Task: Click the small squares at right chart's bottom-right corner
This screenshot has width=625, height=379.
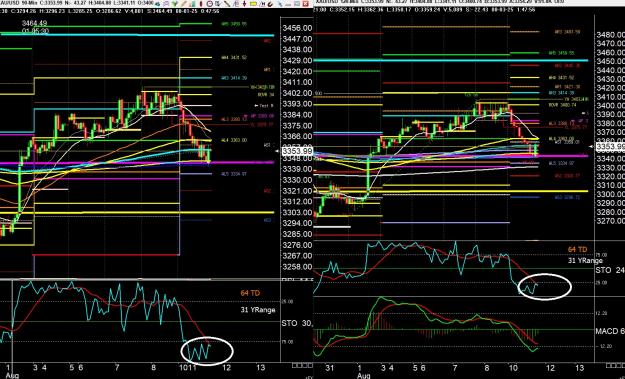Action: 614,365
